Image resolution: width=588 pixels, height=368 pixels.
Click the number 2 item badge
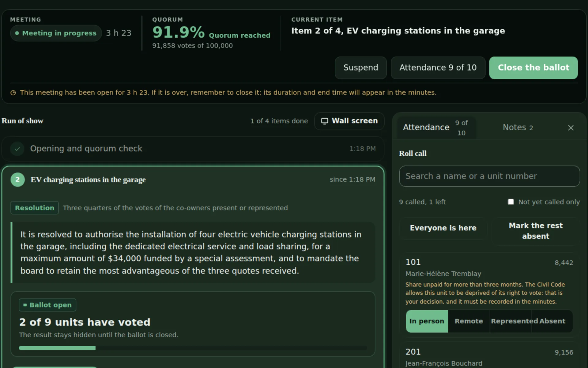pyautogui.click(x=17, y=180)
